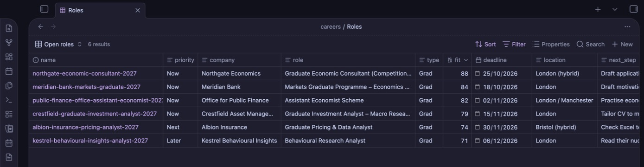Open meridian-bank-markets-graduate-2027 note
Screen dimensions: 644x167
(86, 87)
